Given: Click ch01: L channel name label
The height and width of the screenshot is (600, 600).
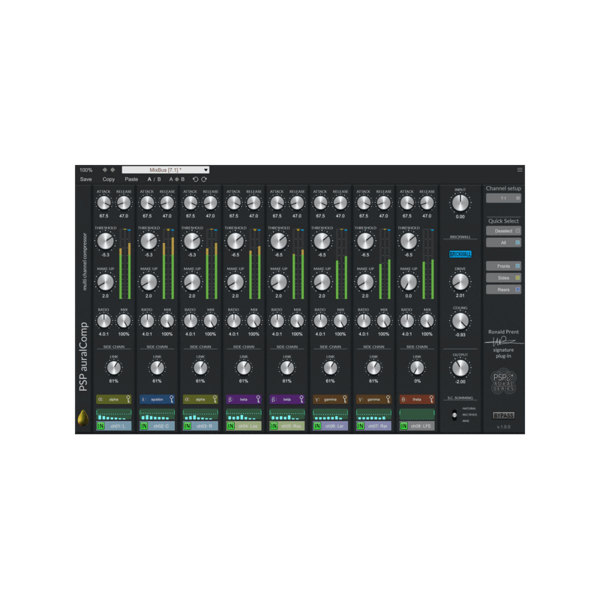Looking at the screenshot, I should click(x=118, y=426).
